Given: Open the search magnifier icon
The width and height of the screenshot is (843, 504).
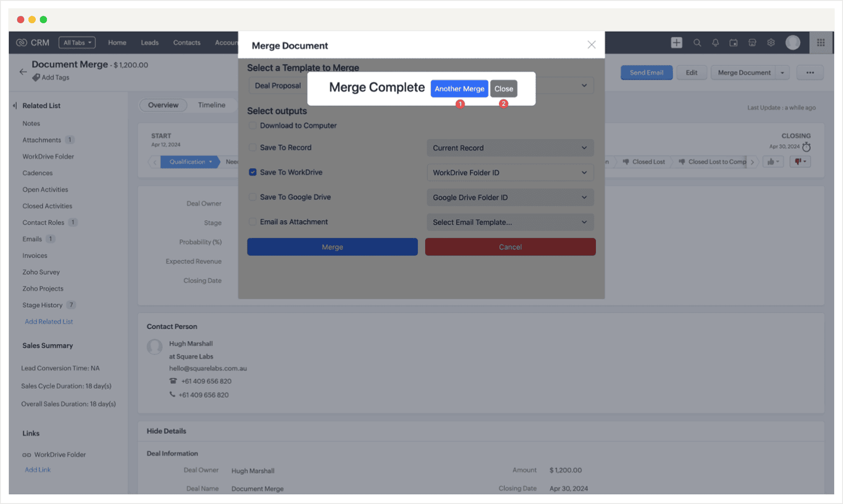Looking at the screenshot, I should [697, 43].
